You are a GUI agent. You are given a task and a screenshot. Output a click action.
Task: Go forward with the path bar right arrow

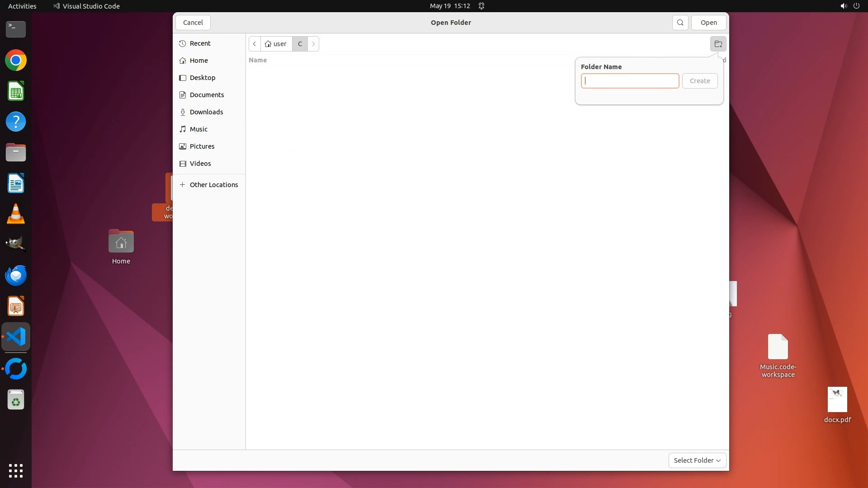coord(313,44)
